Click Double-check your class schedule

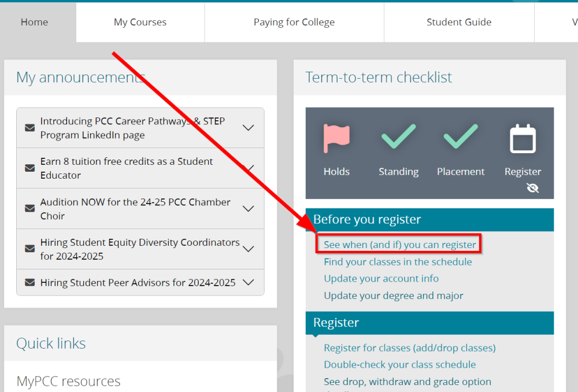(400, 365)
